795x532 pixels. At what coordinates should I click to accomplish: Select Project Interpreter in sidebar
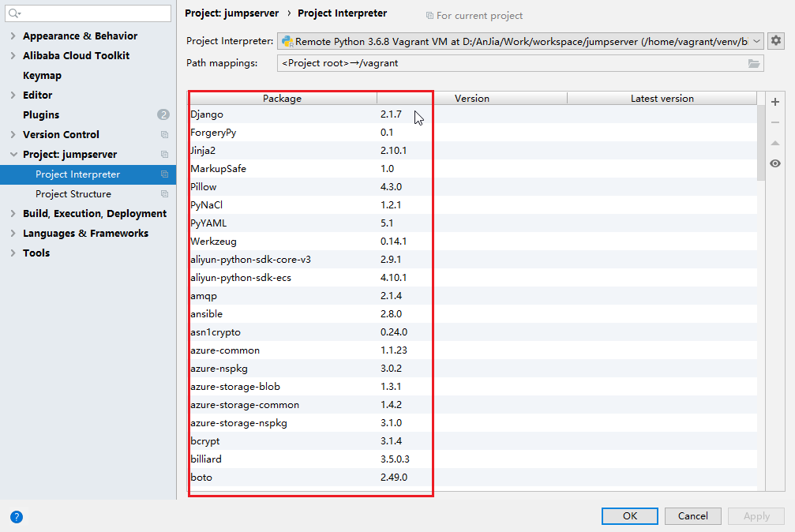[x=88, y=174]
